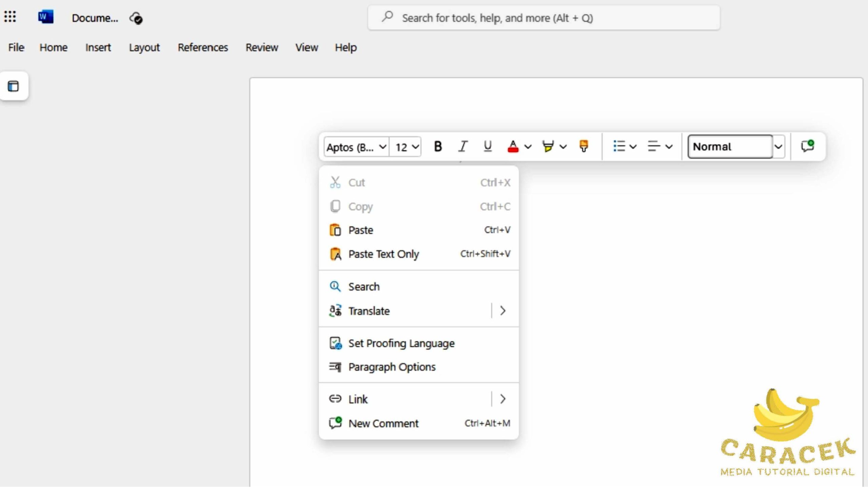The width and height of the screenshot is (868, 488).
Task: Click the Word logo icon
Action: pyautogui.click(x=46, y=17)
